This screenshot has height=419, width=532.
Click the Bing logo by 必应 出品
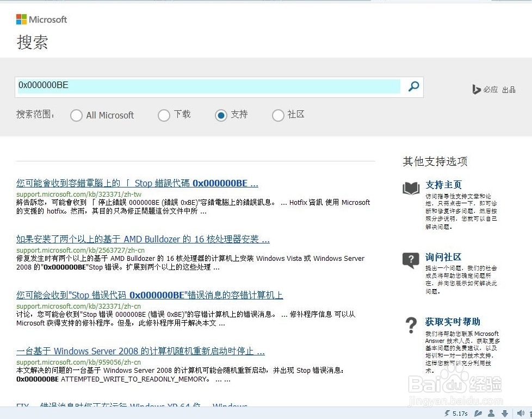tap(477, 90)
